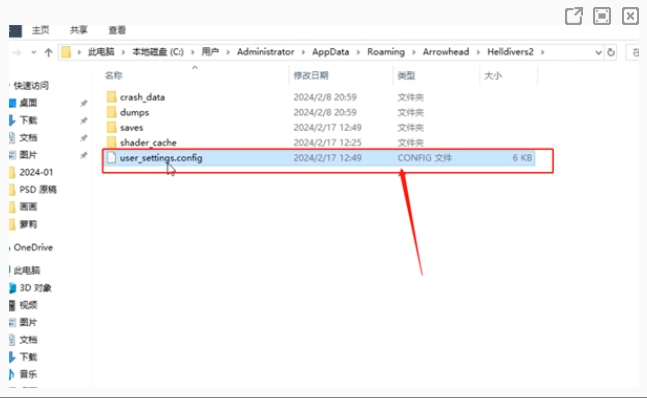Navigate to AppData breadcrumb
Viewport: 647px width, 398px height.
coord(331,52)
